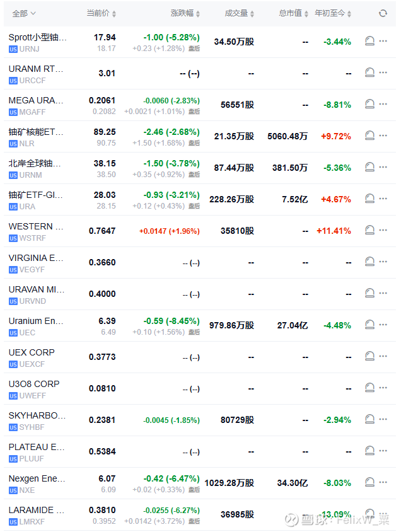Set alert bell for URNM row
The image size is (401, 532).
pos(369,167)
